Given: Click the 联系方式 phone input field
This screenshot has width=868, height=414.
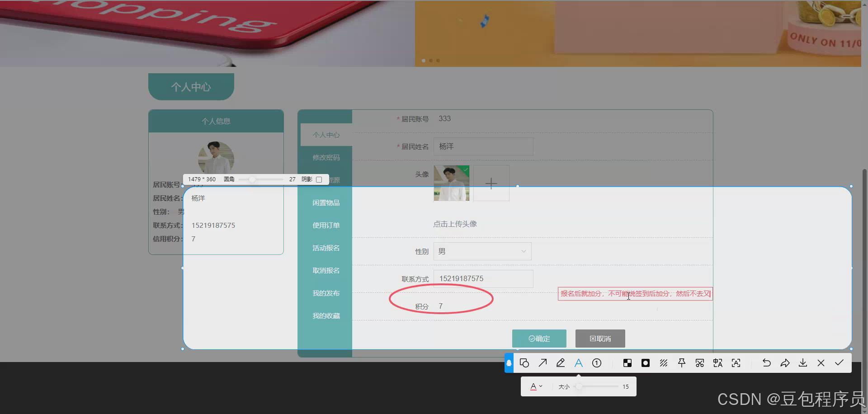Looking at the screenshot, I should coord(483,279).
